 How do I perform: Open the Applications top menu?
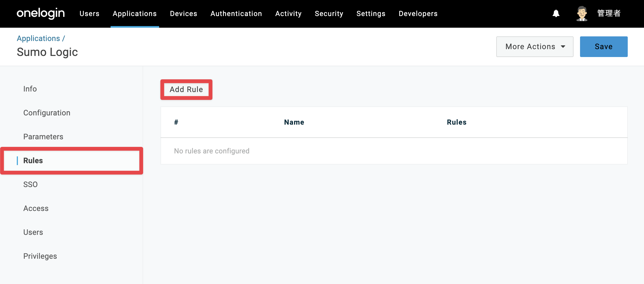coord(135,14)
